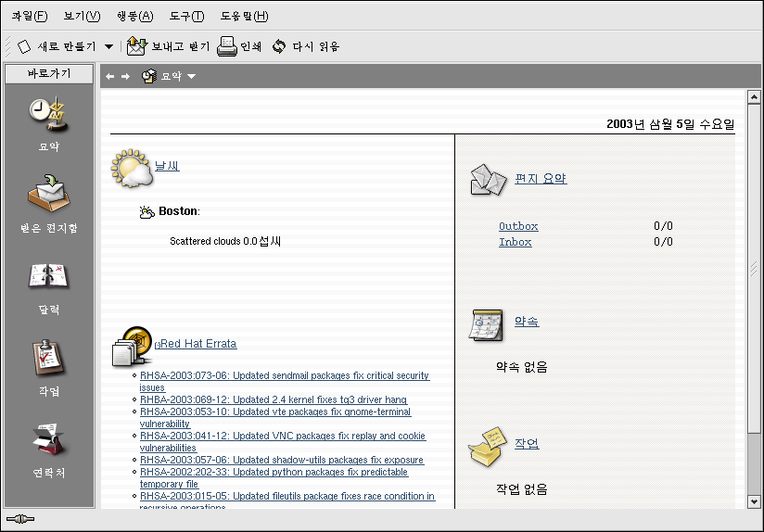The image size is (764, 532).
Task: Click the 날씨 weather heading link
Action: [167, 166]
